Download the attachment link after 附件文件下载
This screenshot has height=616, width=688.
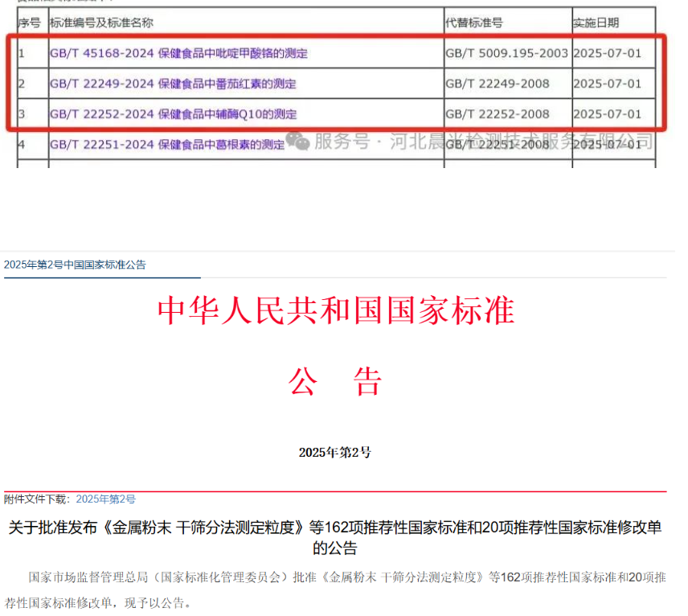(106, 499)
